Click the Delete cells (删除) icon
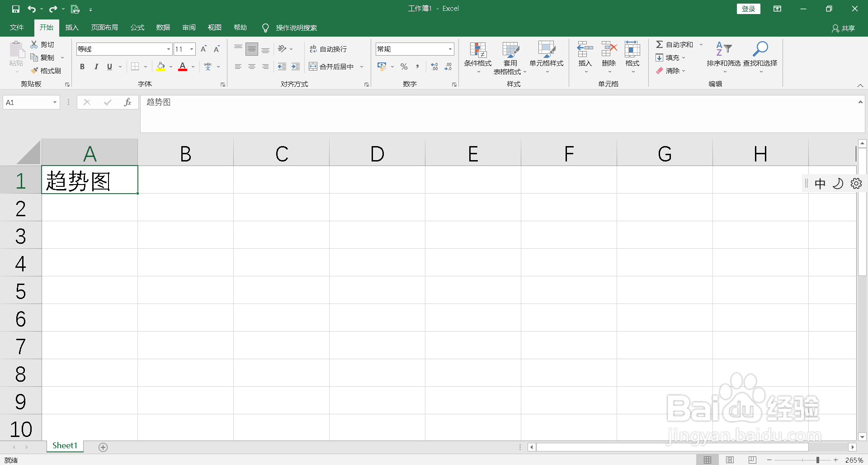This screenshot has width=868, height=465. tap(609, 49)
